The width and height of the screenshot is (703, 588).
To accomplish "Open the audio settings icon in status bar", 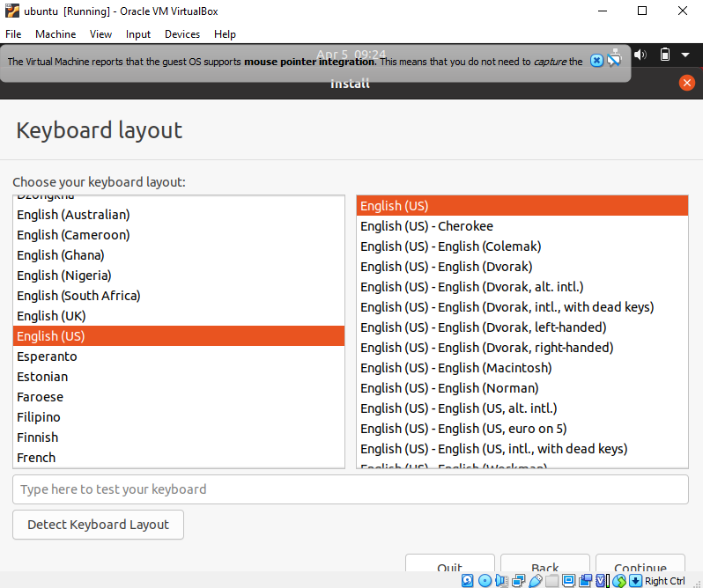I will [501, 581].
